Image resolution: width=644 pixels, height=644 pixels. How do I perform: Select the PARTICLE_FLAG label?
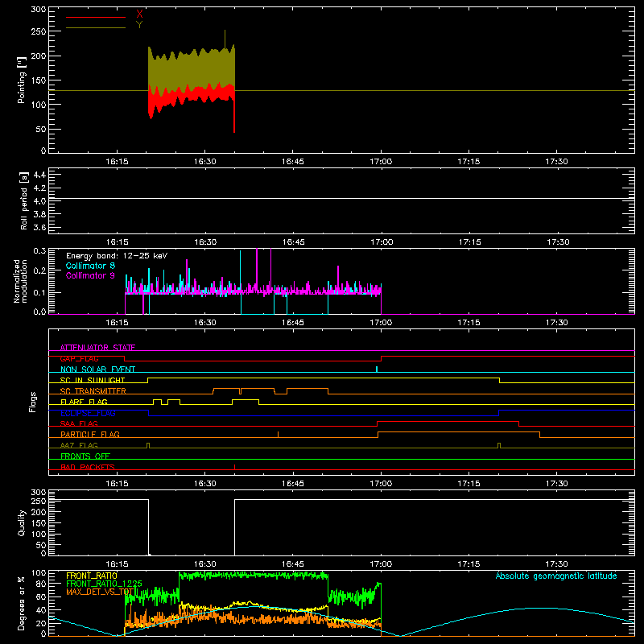90,434
